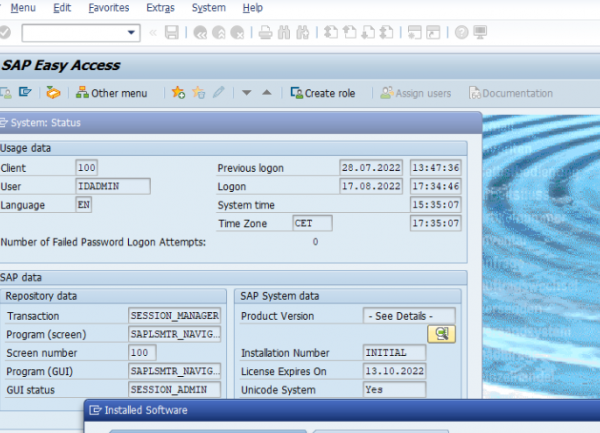Click the move favorites down arrow
This screenshot has height=433, width=600.
coord(246,93)
